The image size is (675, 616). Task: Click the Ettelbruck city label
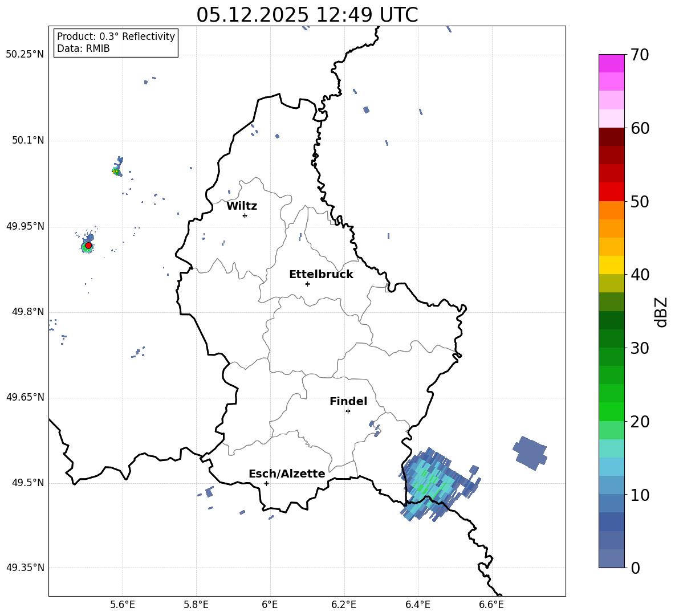pos(321,275)
